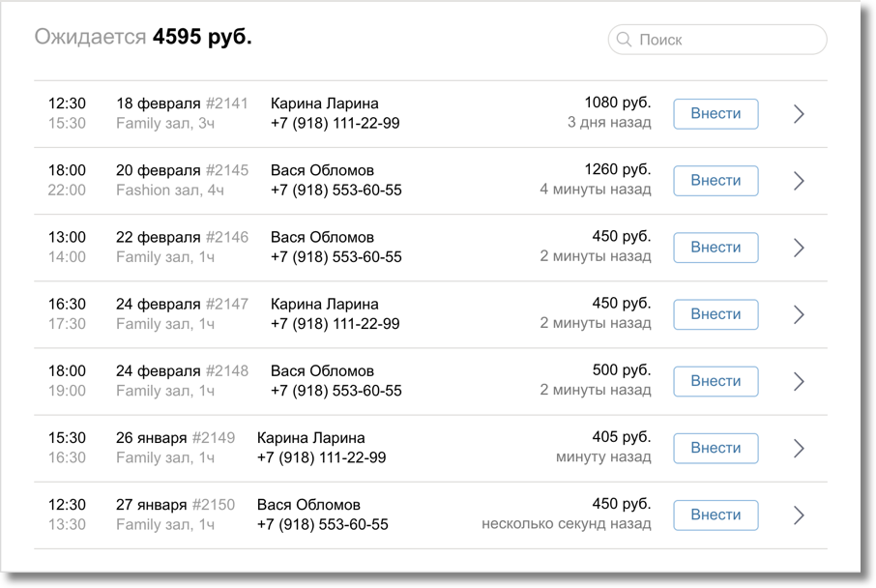Open the chevron arrow for booking #2148
876x588 pixels.
pos(799,381)
